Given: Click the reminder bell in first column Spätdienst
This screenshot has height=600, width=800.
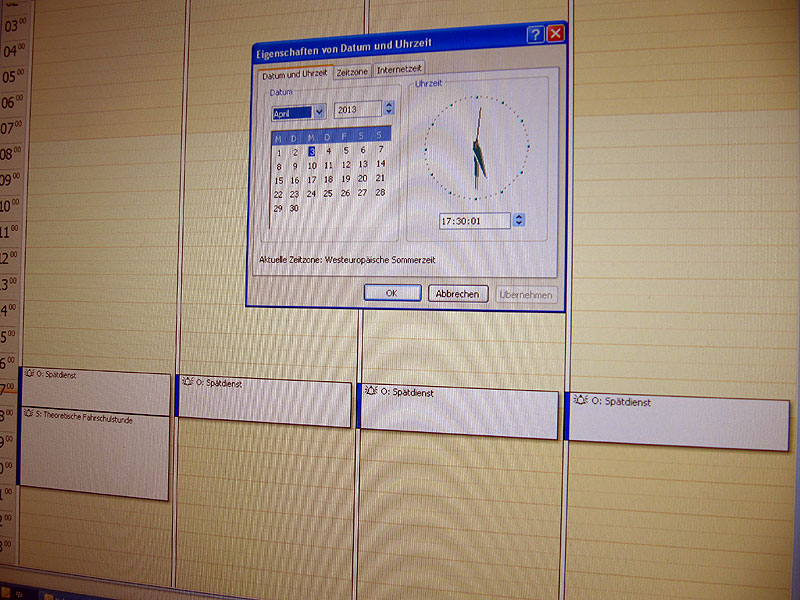Looking at the screenshot, I should point(27,375).
